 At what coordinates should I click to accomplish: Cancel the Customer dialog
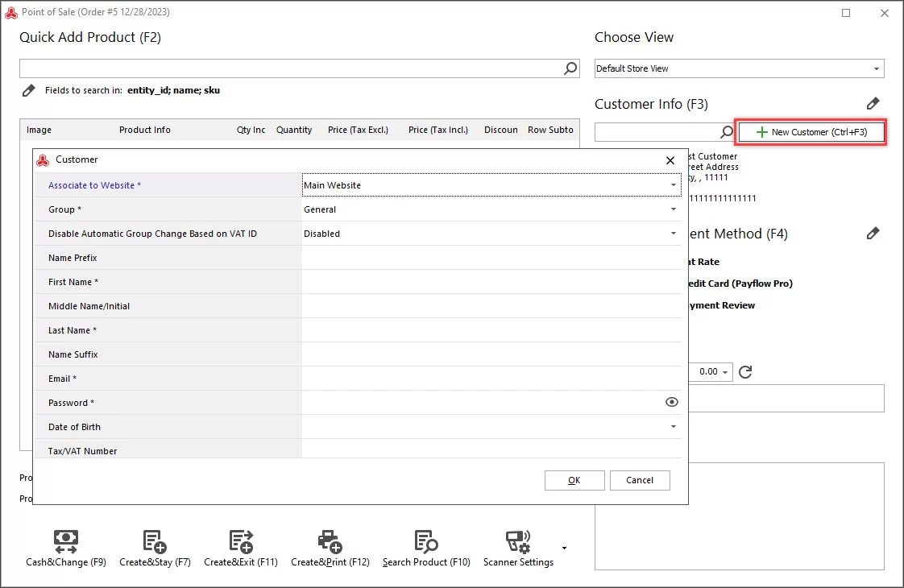pyautogui.click(x=640, y=480)
